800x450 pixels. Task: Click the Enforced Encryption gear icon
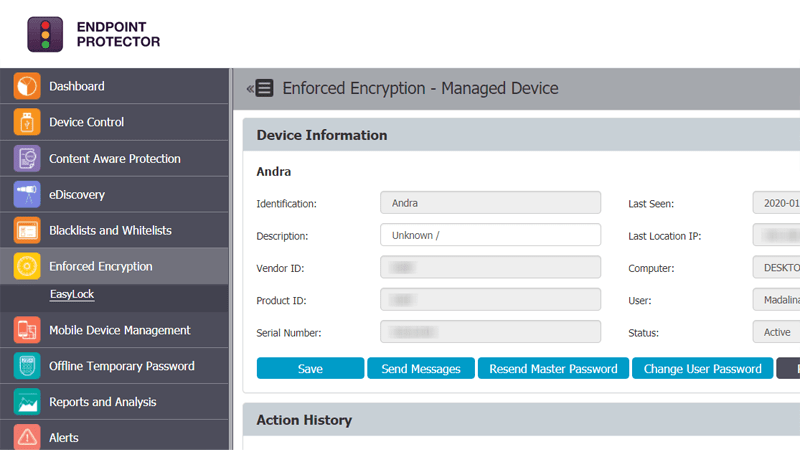coord(27,266)
